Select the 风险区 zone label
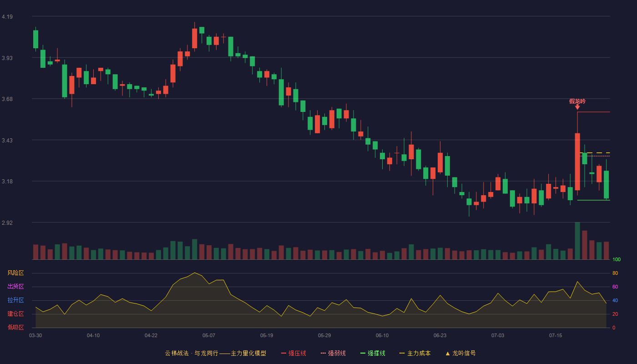The image size is (637, 364). pos(15,273)
